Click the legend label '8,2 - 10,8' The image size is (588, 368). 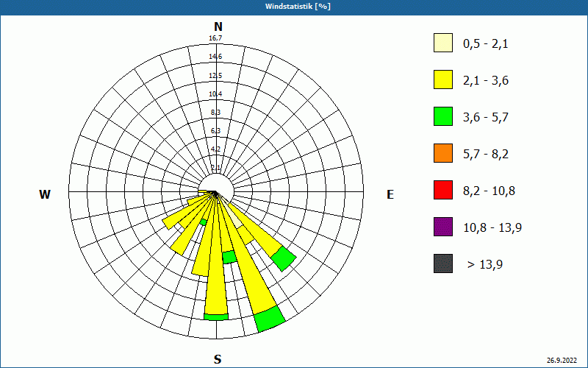[x=489, y=191]
